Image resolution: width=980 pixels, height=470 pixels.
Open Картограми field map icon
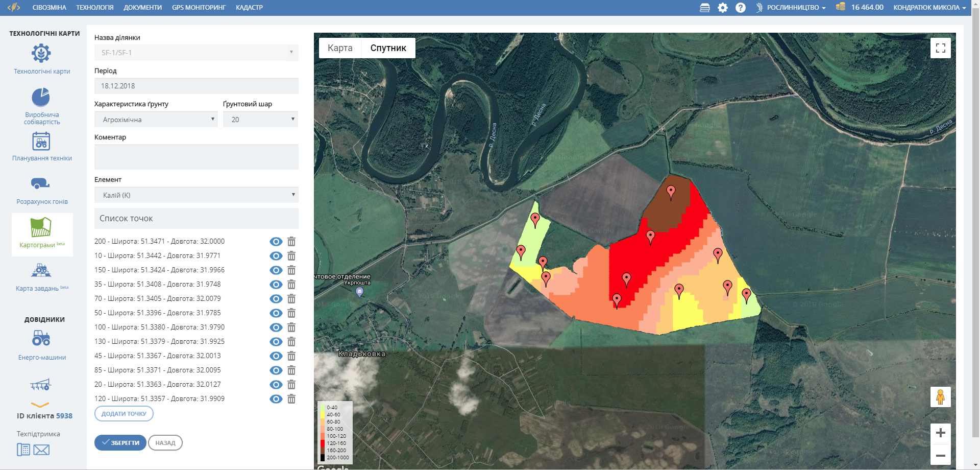click(41, 227)
